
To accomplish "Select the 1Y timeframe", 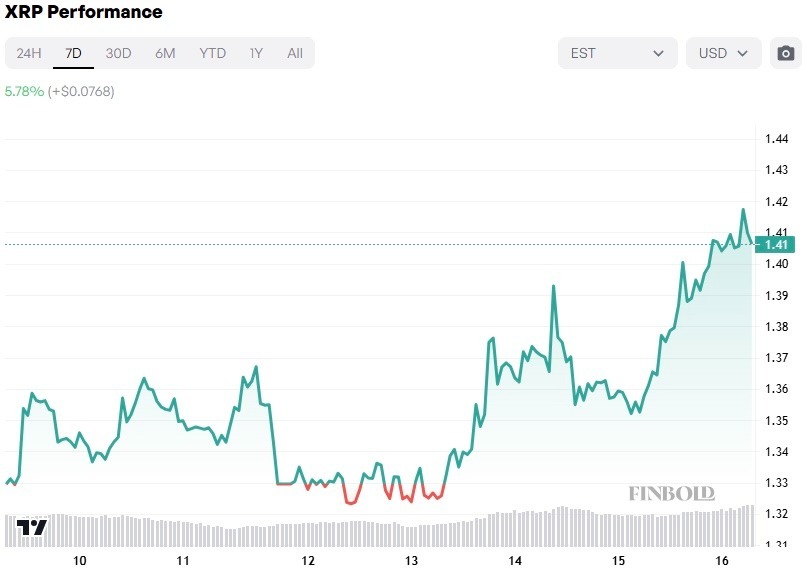I will coord(256,53).
